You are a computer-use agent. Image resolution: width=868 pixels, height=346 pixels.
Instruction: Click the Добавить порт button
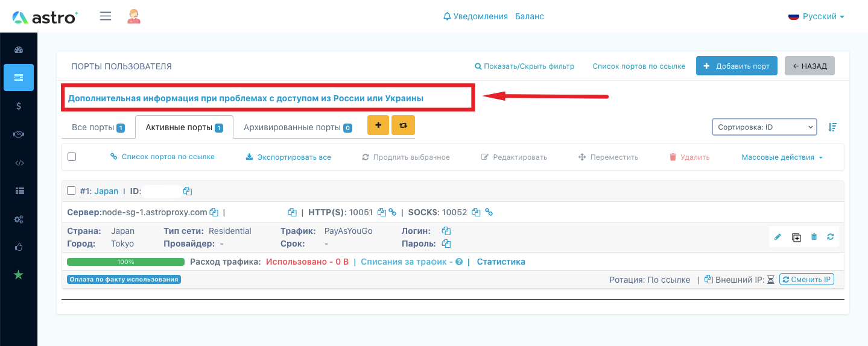click(737, 66)
